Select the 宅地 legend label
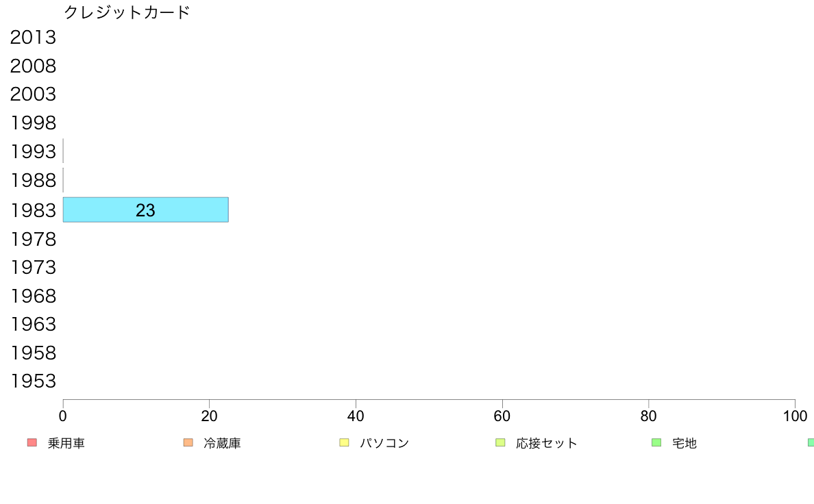The width and height of the screenshot is (814, 504). 684,443
